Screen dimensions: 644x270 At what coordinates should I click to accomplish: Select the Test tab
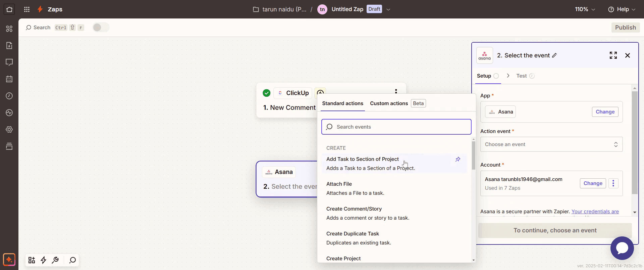click(x=525, y=76)
